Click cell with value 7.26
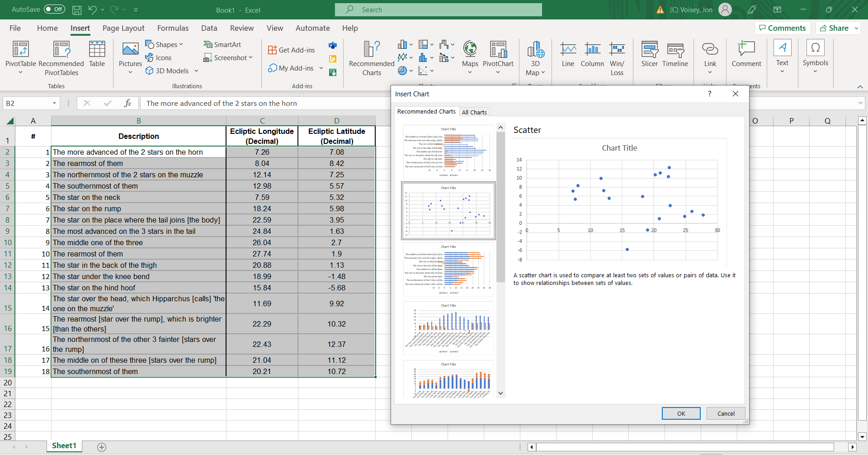 coord(262,152)
